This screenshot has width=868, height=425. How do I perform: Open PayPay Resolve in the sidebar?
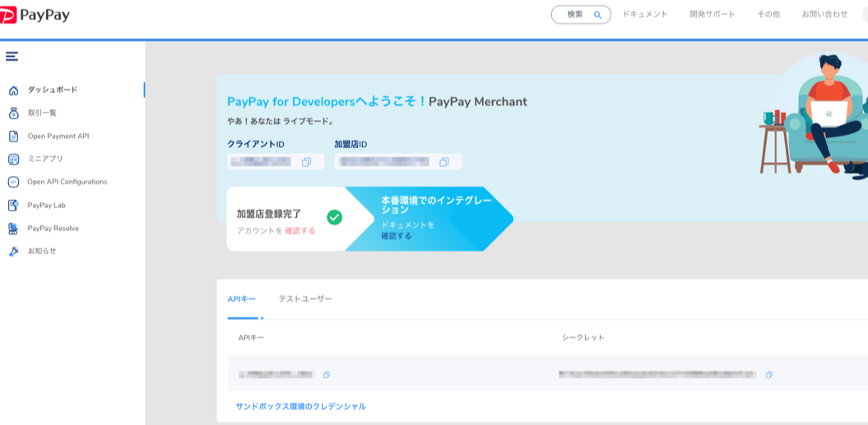click(53, 228)
